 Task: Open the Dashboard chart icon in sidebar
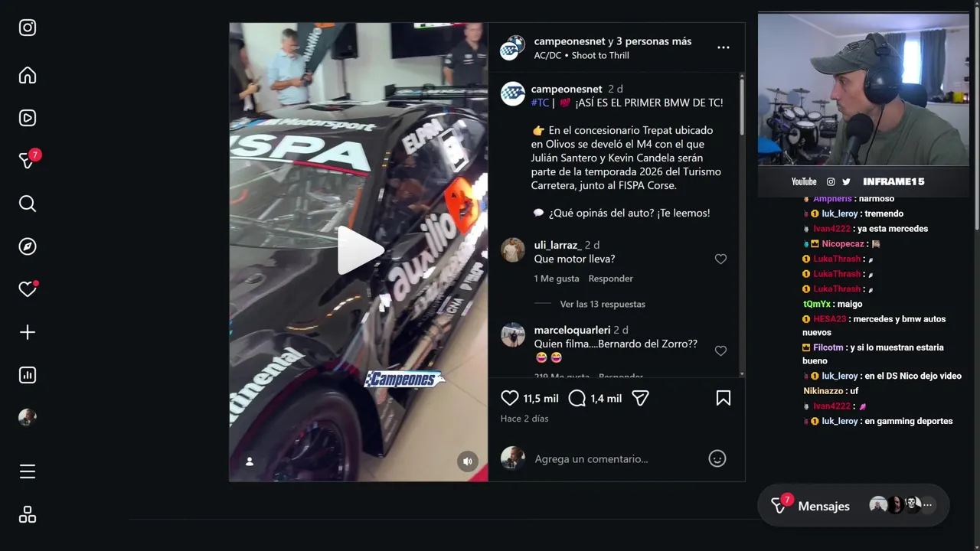click(28, 375)
